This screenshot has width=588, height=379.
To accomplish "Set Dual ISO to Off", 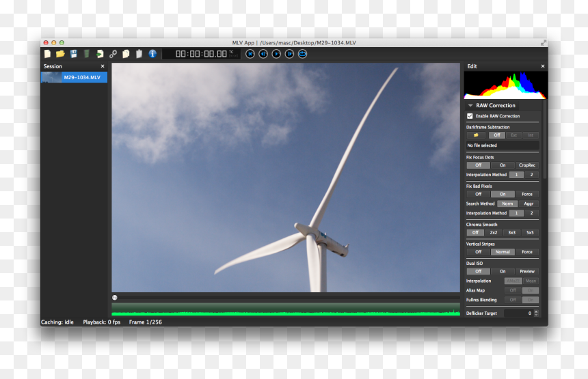I will pos(479,272).
